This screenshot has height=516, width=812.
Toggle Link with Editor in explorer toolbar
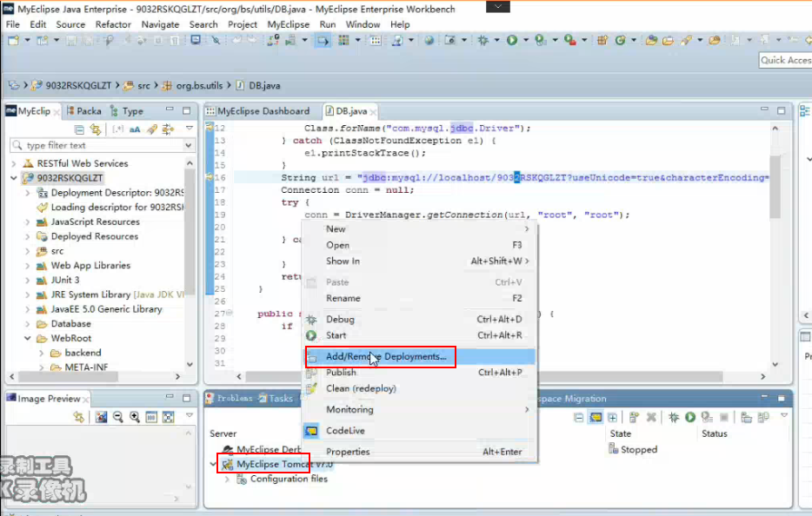tap(96, 129)
